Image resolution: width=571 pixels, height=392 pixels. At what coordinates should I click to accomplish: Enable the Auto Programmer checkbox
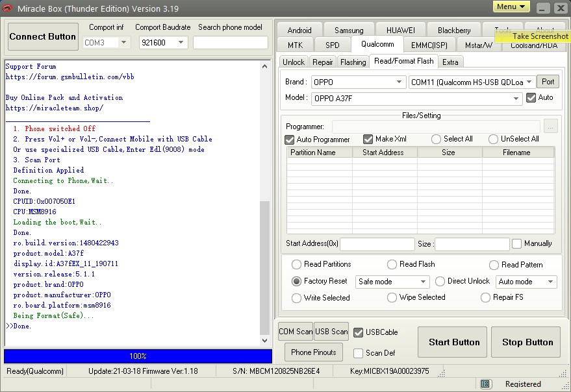click(290, 140)
